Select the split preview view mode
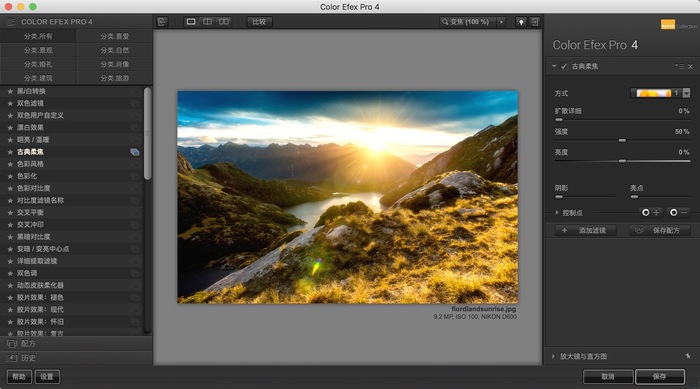The height and width of the screenshot is (389, 700). click(208, 21)
